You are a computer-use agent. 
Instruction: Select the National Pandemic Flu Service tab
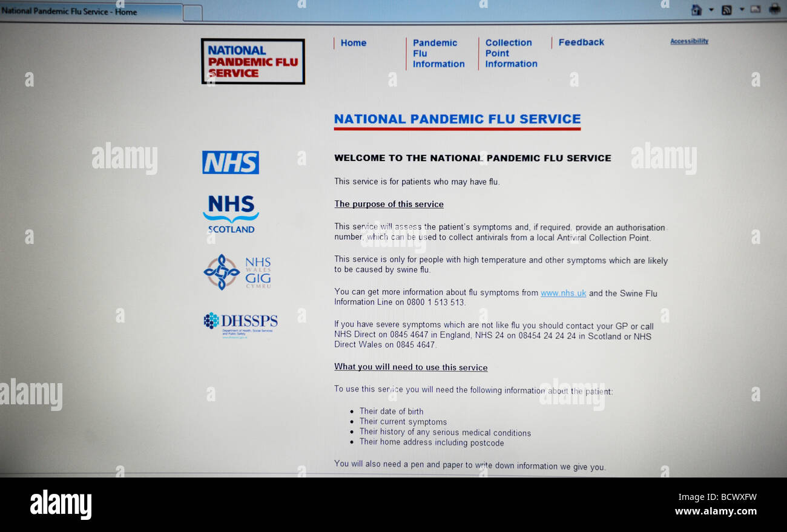[91, 11]
